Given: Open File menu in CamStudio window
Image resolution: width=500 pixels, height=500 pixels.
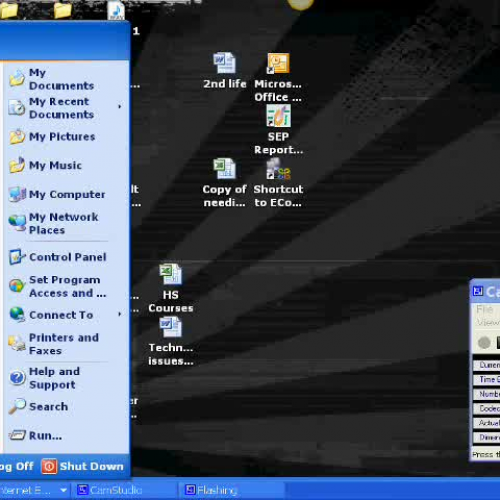Looking at the screenshot, I should pyautogui.click(x=484, y=309).
